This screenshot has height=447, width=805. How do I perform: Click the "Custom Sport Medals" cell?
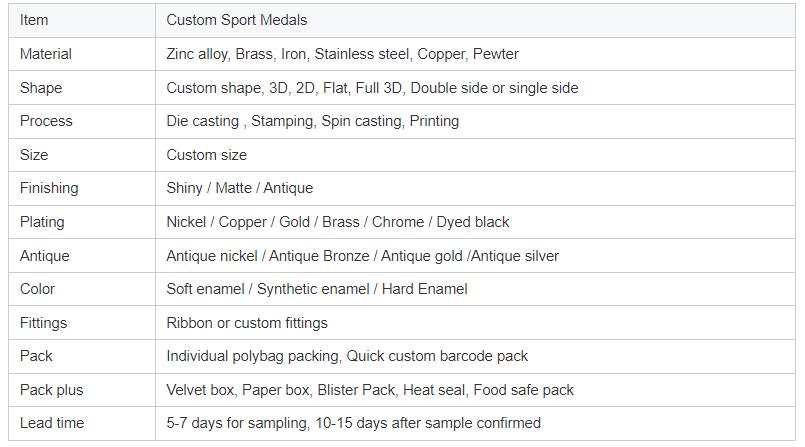(x=236, y=20)
